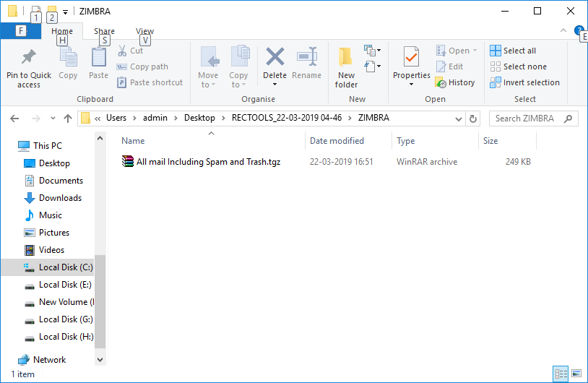Image resolution: width=588 pixels, height=383 pixels.
Task: Click Users in the address path
Action: (x=116, y=118)
